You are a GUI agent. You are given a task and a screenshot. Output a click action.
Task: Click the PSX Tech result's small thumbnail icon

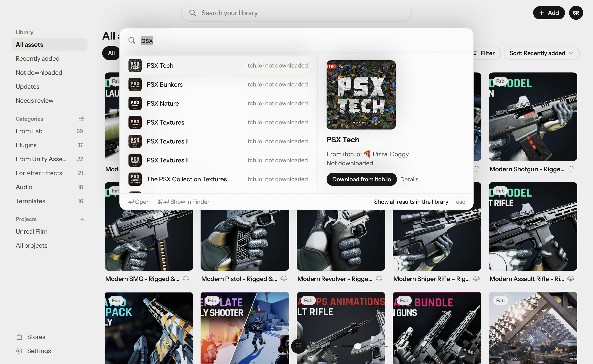[135, 65]
